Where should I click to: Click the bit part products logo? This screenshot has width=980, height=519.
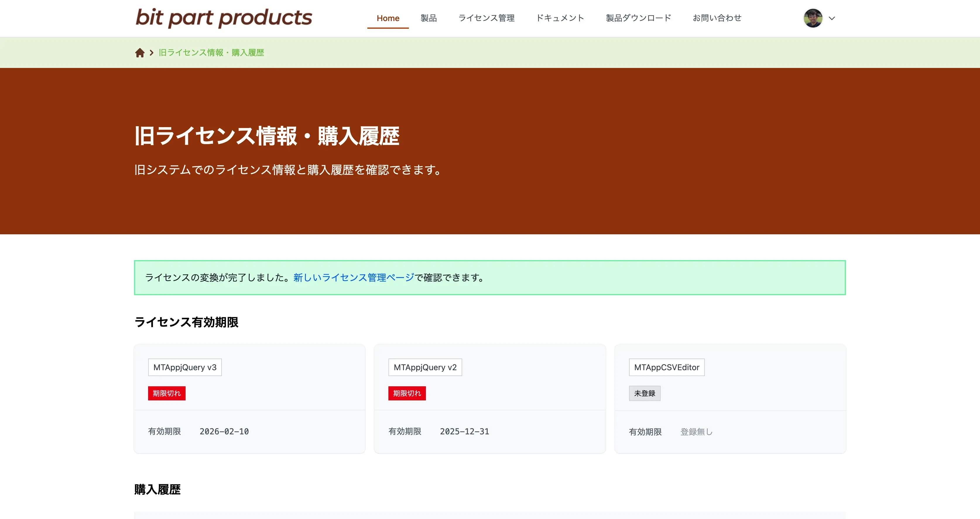224,18
